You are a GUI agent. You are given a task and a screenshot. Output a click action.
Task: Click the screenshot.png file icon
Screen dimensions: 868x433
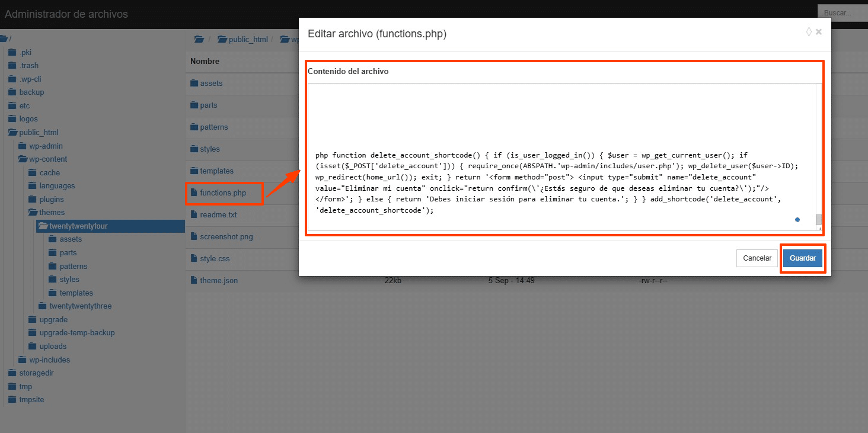194,236
